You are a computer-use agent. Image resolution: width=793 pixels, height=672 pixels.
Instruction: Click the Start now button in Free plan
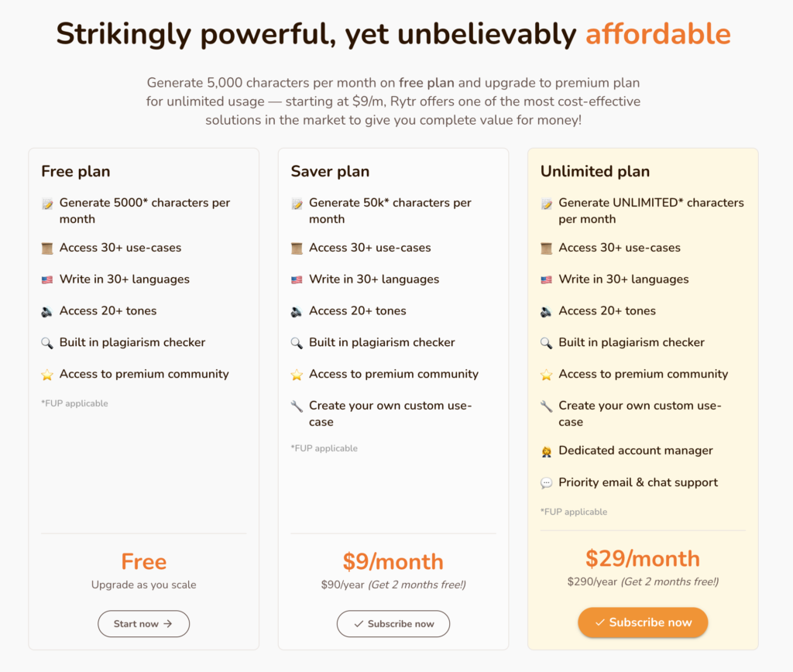tap(143, 623)
